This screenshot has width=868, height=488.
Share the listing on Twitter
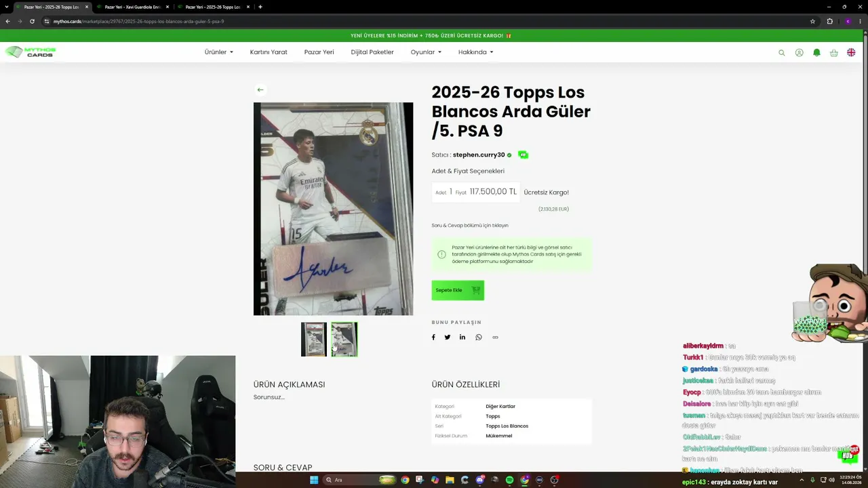448,338
